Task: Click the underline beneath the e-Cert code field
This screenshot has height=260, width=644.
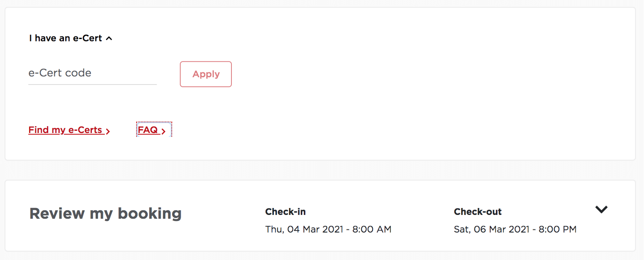Action: 92,85
